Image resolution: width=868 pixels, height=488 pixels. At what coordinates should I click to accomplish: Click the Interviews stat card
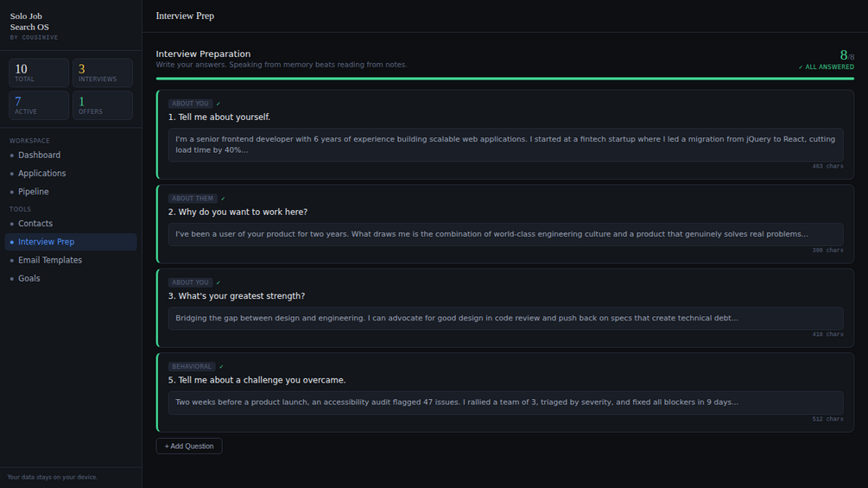(x=103, y=73)
